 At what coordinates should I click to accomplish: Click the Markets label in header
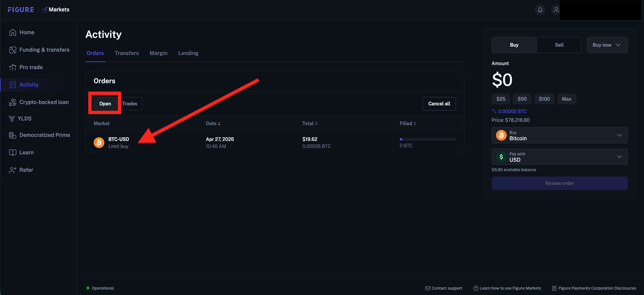tap(59, 10)
